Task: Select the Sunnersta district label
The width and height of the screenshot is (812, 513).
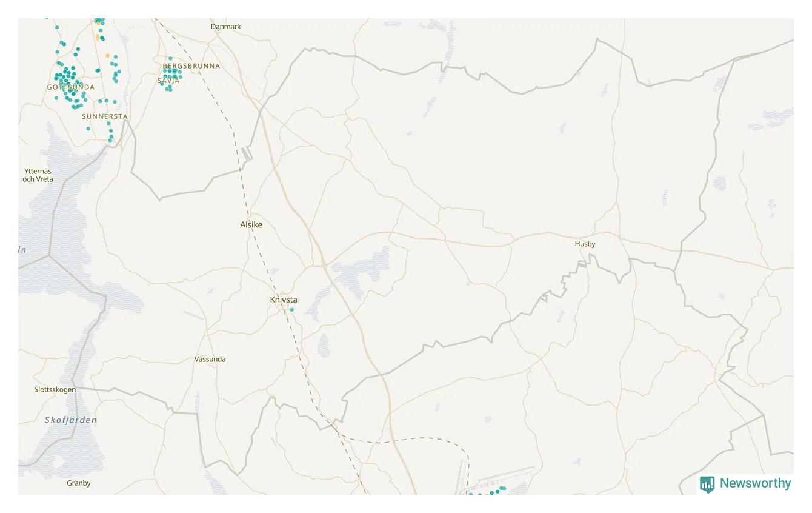Action: 105,116
